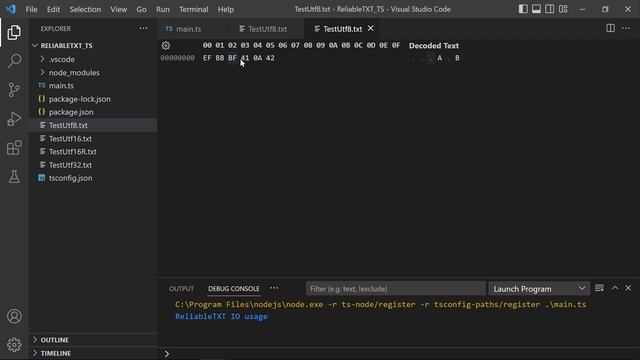Open hex editor settings gear
Screen dimensions: 640x360
[x=166, y=45]
